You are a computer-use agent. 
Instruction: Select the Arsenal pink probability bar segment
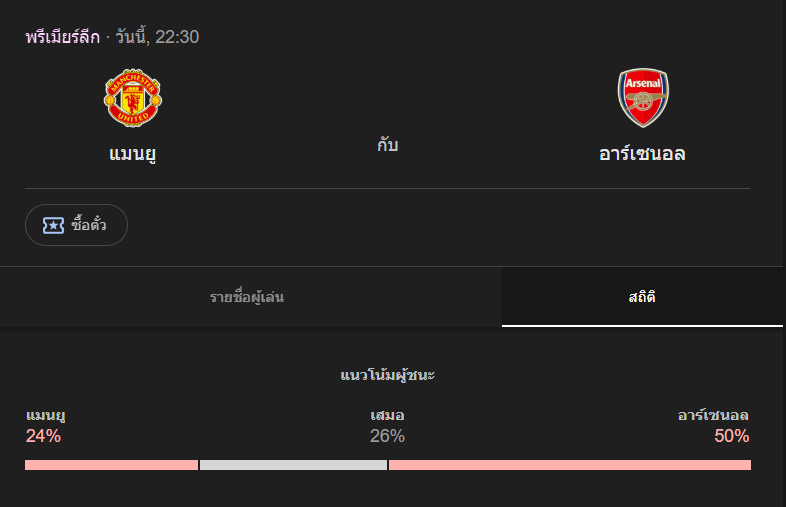click(570, 465)
